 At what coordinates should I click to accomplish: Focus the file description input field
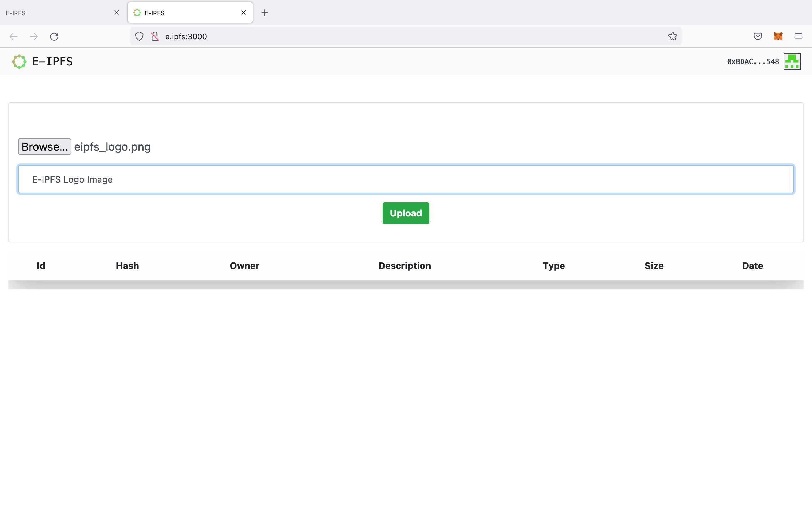pos(406,179)
